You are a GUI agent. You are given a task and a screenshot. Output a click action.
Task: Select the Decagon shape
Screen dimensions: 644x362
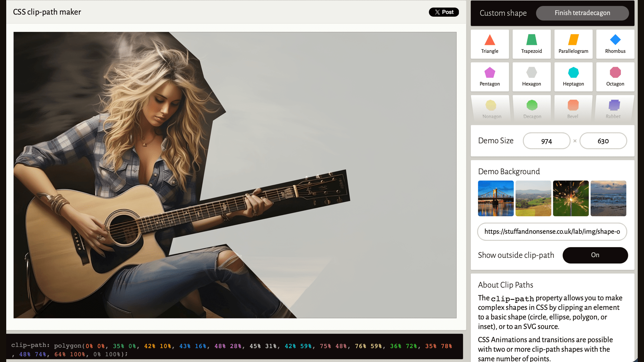click(x=532, y=109)
